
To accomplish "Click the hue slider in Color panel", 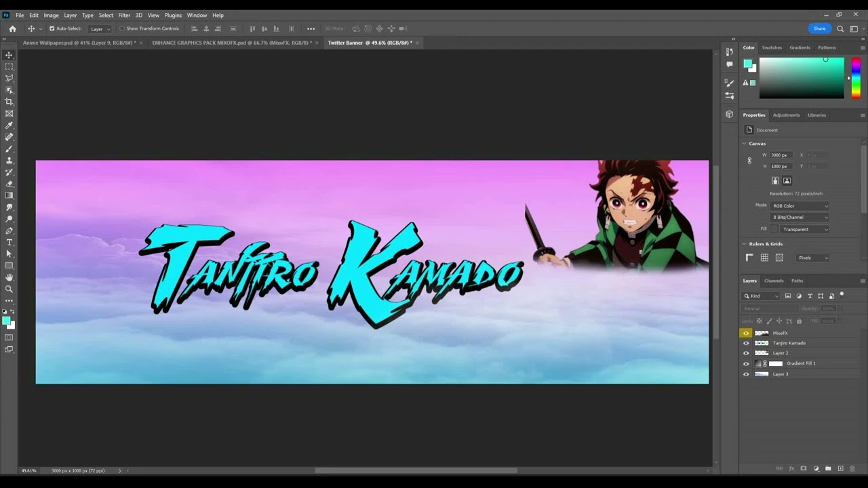I will click(856, 78).
